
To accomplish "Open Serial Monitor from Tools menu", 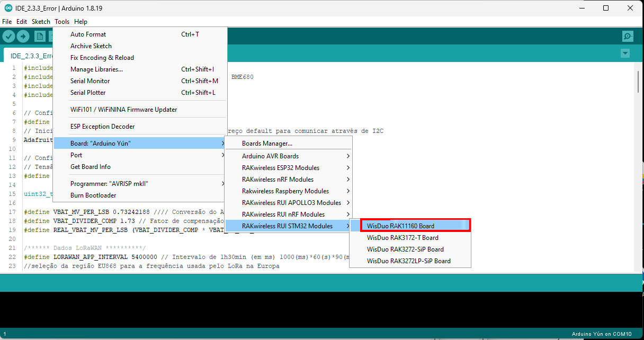I will pos(140,81).
